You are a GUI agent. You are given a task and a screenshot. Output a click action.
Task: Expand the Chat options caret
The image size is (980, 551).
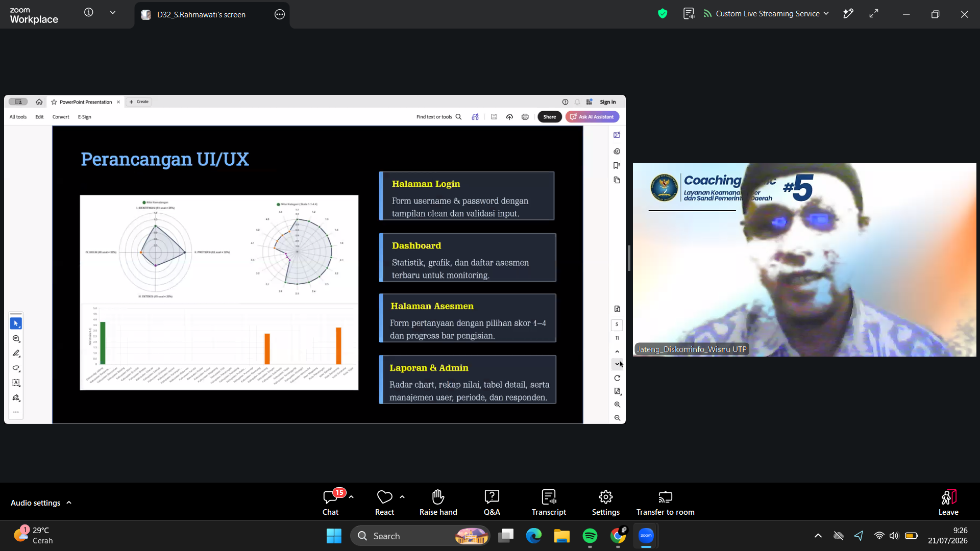(x=351, y=497)
